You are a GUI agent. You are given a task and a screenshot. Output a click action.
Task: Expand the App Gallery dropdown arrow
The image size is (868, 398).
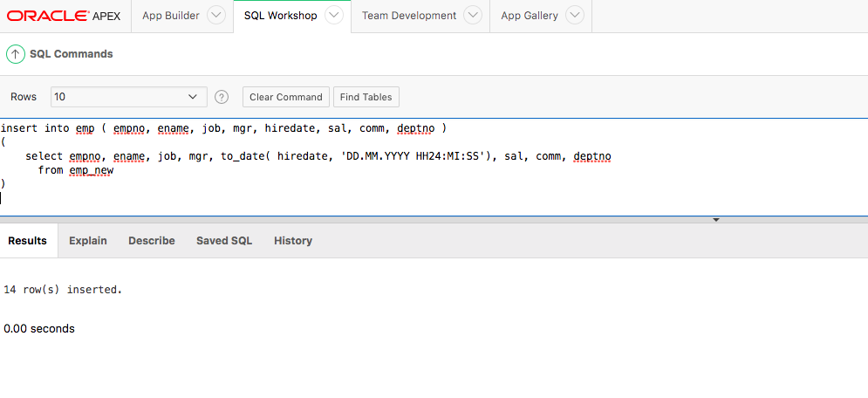point(574,16)
